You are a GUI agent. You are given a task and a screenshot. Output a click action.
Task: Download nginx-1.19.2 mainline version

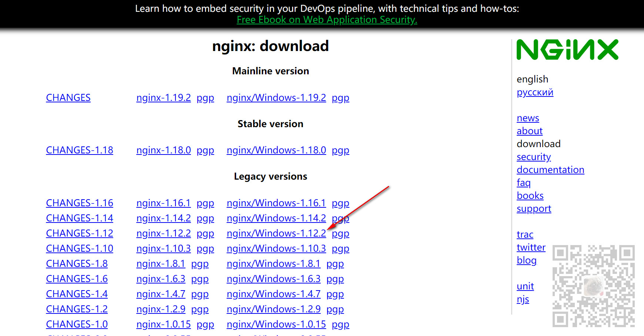[x=164, y=98]
